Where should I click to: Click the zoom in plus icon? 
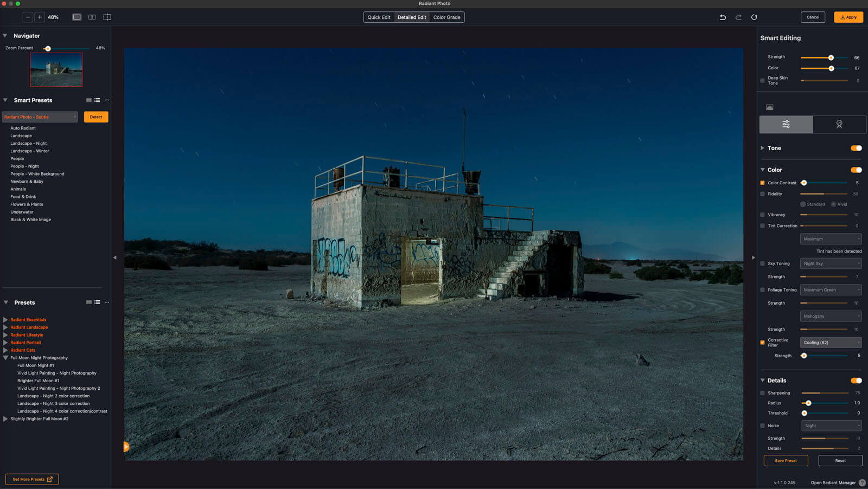[x=40, y=17]
